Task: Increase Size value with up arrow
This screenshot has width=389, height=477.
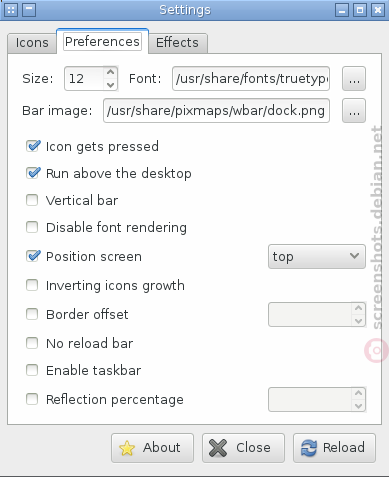Action: [x=110, y=72]
